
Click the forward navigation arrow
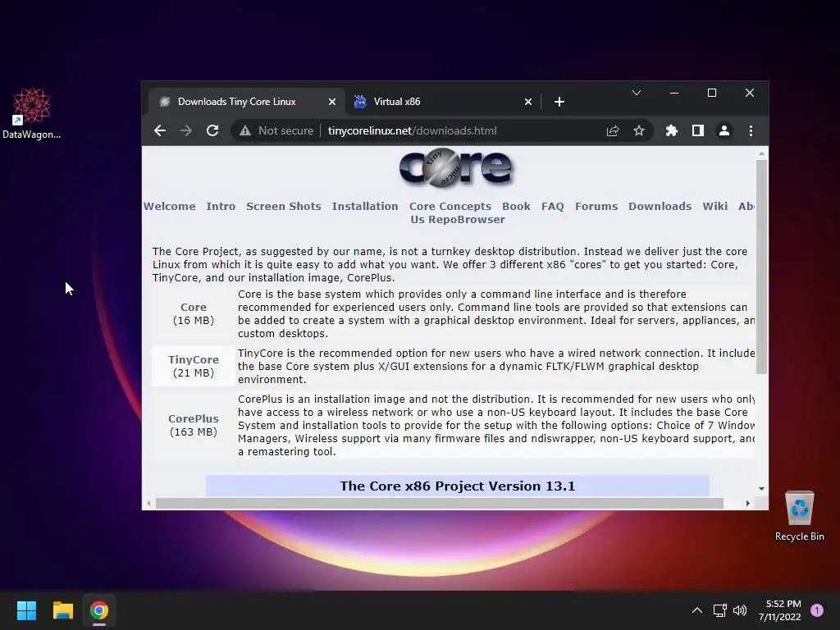(x=186, y=130)
